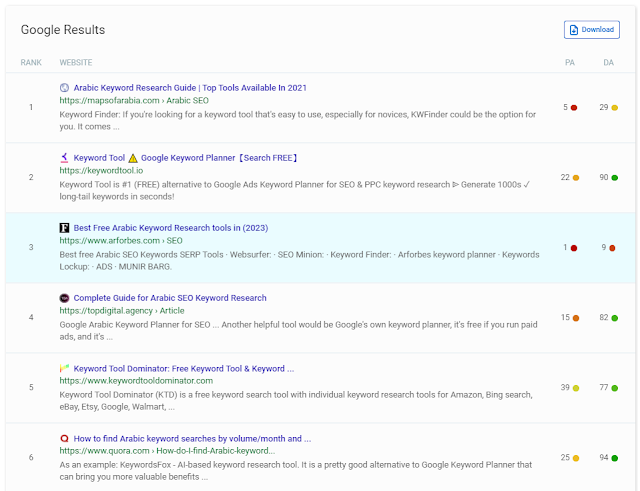This screenshot has height=491, width=640.
Task: Click the www.keywordtooldominator.com URL
Action: point(136,381)
